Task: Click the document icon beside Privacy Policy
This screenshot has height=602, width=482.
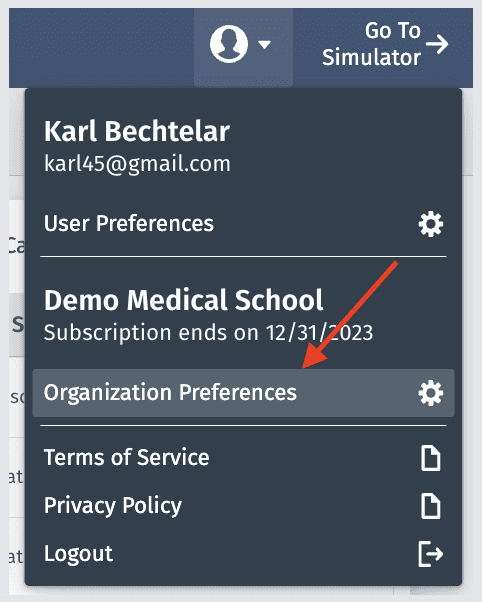Action: pyautogui.click(x=431, y=506)
